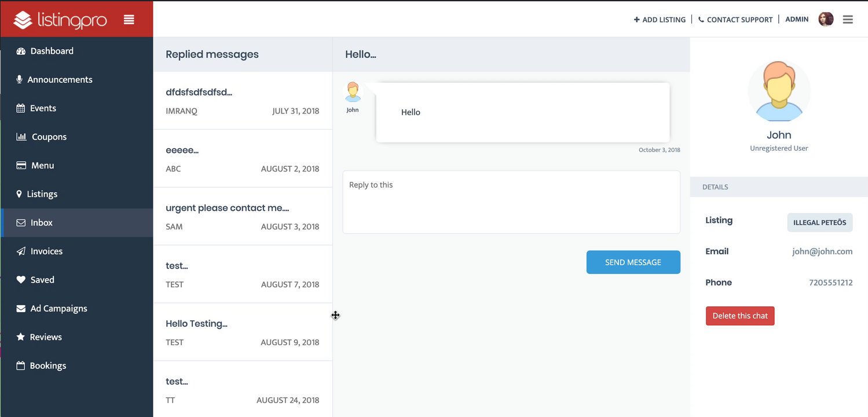Go to Bookings in the sidebar

click(x=47, y=365)
